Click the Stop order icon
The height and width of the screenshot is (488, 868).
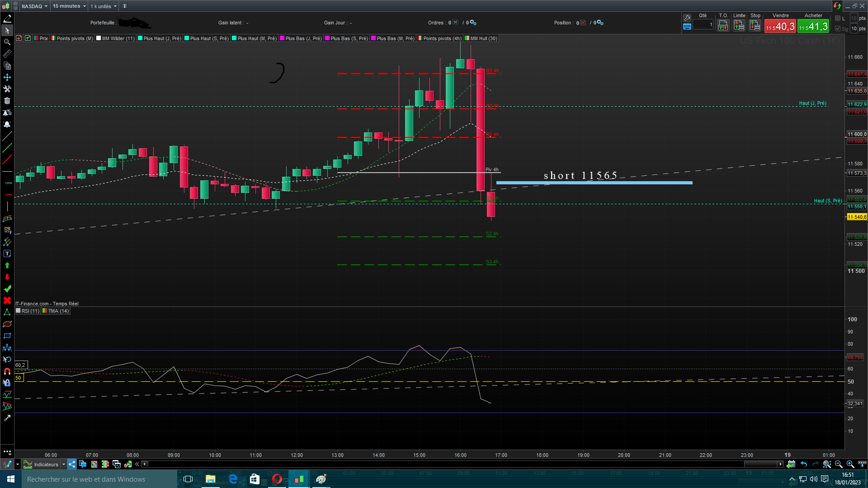click(755, 26)
